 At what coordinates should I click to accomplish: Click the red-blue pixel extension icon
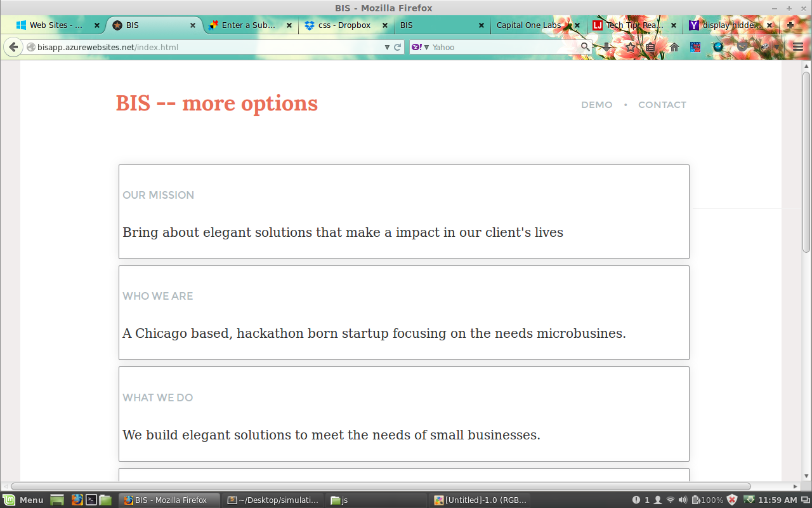pos(696,47)
